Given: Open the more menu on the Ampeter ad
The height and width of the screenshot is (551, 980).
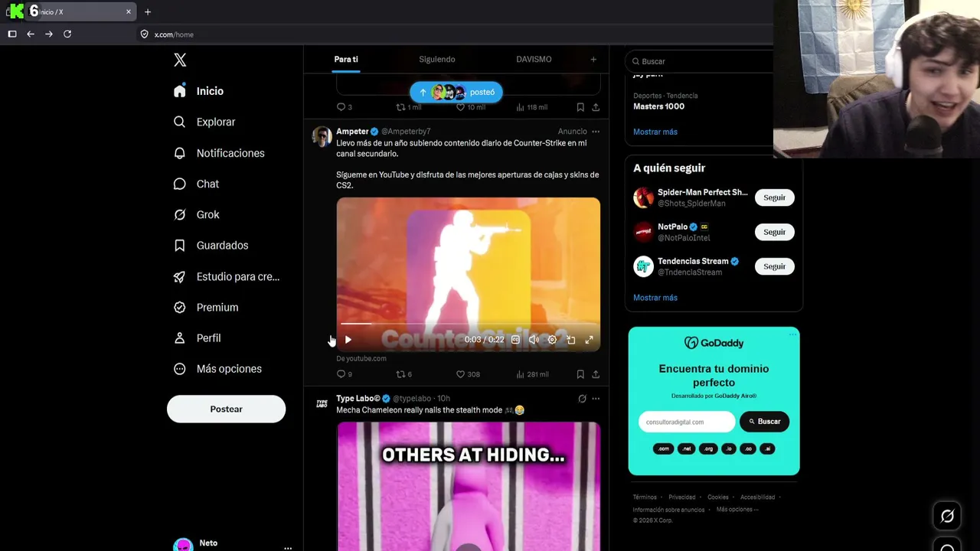Looking at the screenshot, I should [596, 132].
